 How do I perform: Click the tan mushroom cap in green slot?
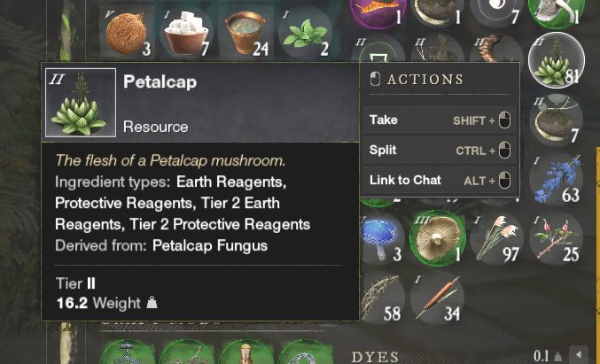438,236
